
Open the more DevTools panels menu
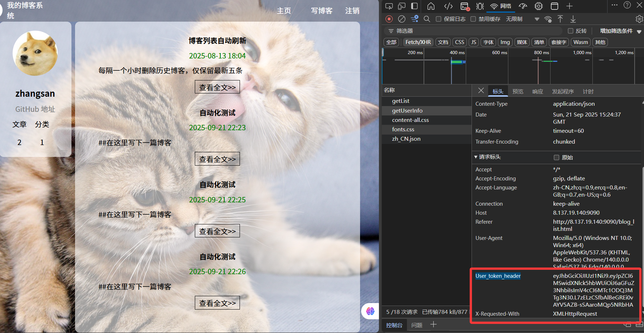pos(569,6)
